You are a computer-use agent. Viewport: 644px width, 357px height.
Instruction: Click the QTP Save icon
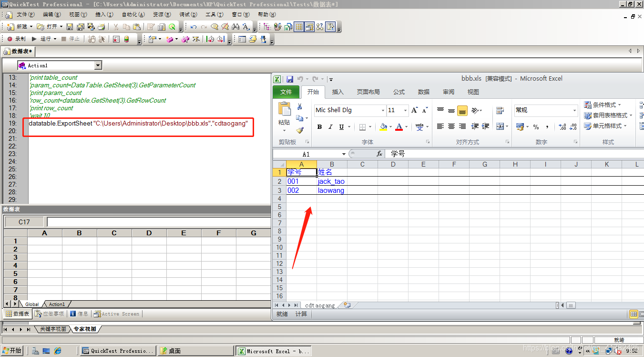pos(70,27)
